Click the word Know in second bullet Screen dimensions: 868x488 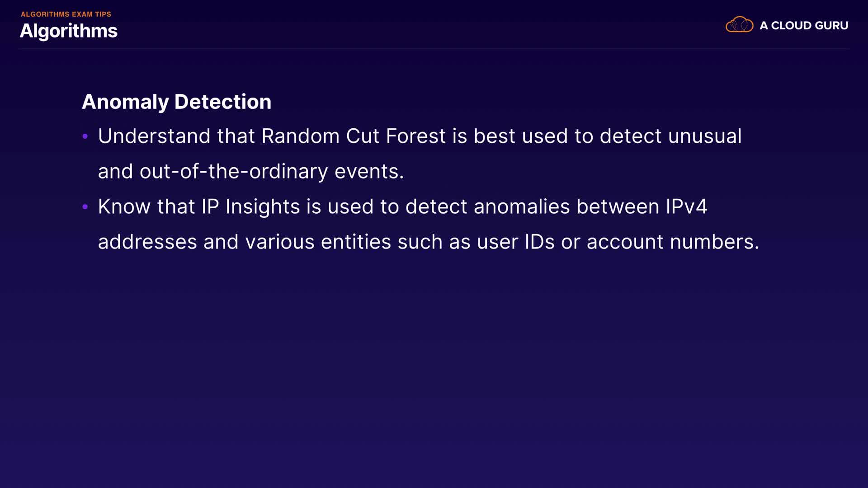pyautogui.click(x=124, y=207)
